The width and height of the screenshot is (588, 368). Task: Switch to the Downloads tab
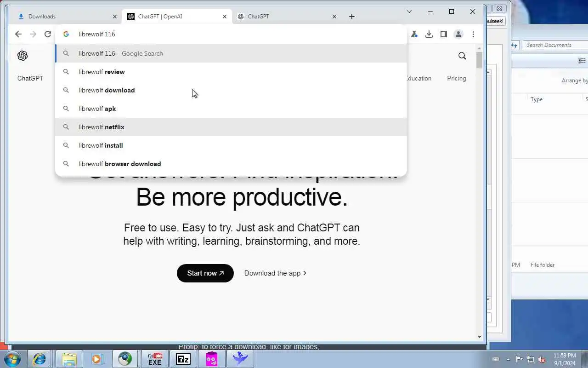67,17
